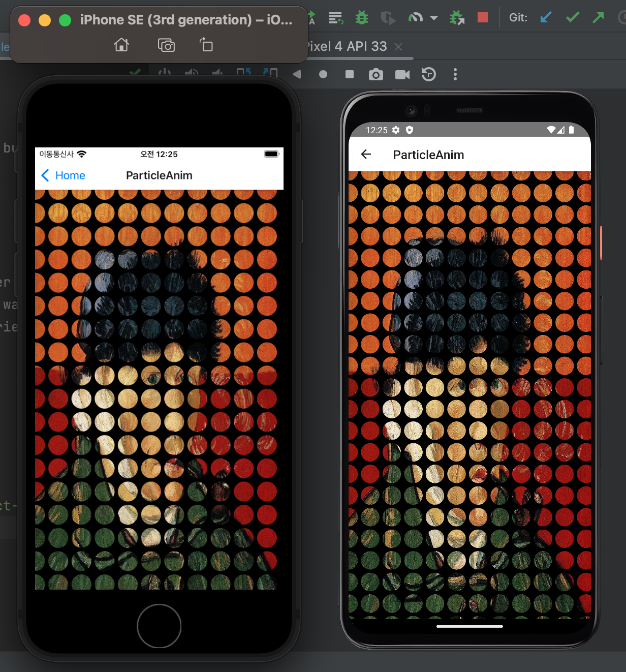The height and width of the screenshot is (672, 626).
Task: Tap the particle image on the iPhone simulator
Action: pos(159,389)
